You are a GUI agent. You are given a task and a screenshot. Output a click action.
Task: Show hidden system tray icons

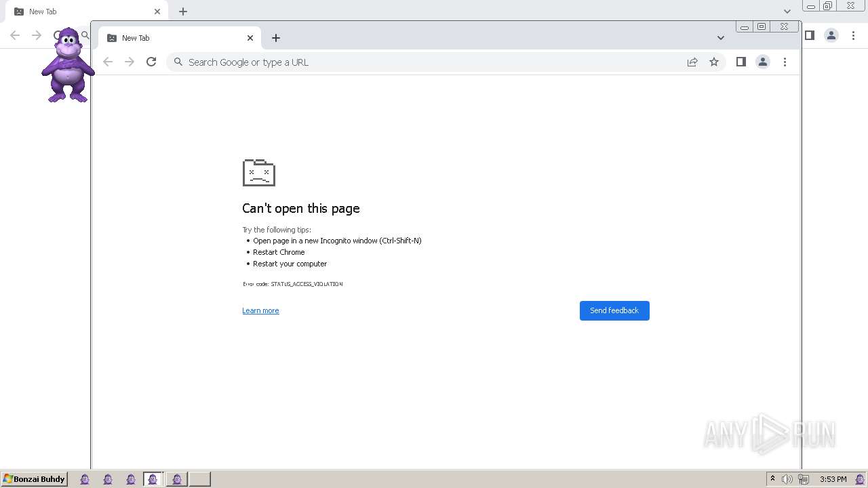772,479
